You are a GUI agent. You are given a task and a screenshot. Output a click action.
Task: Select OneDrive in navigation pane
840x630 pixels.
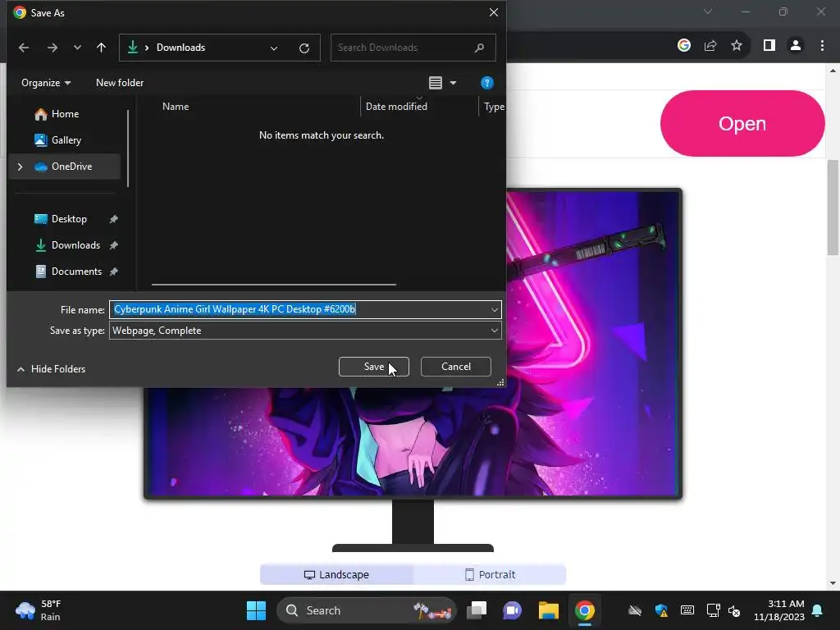(71, 167)
